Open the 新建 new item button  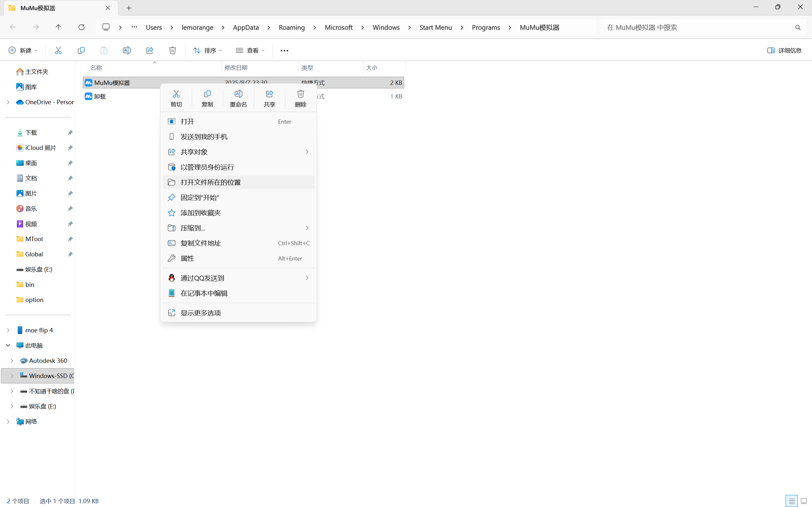pyautogui.click(x=23, y=50)
